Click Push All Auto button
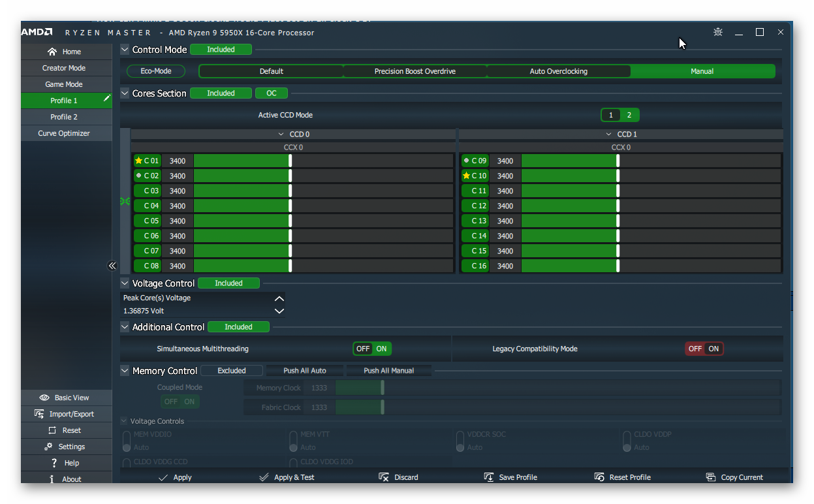The image size is (814, 504). 305,370
